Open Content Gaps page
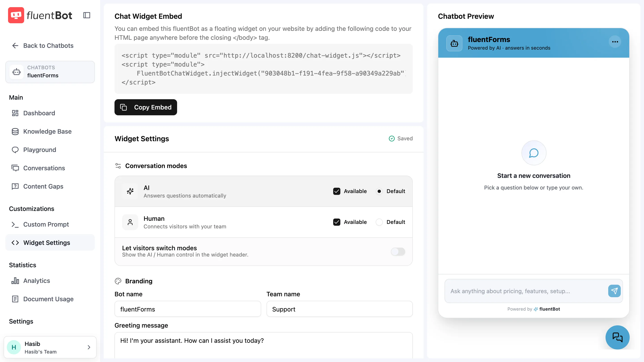 (x=50, y=186)
